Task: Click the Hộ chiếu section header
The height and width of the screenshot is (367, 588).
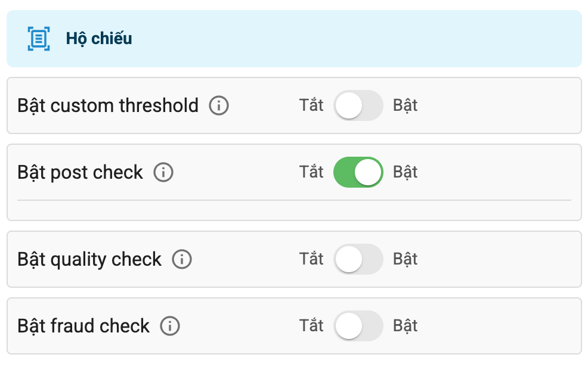Action: coord(99,39)
